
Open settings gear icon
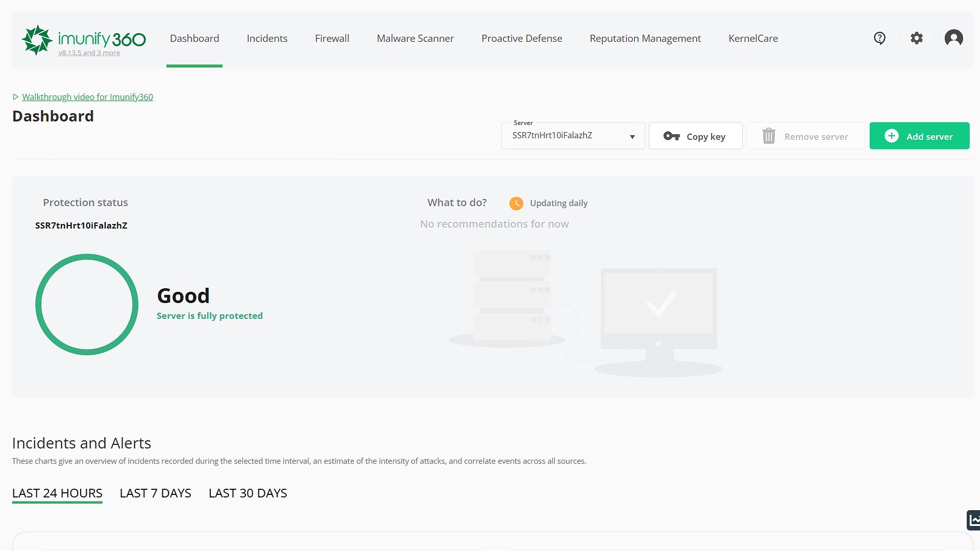[x=917, y=38]
